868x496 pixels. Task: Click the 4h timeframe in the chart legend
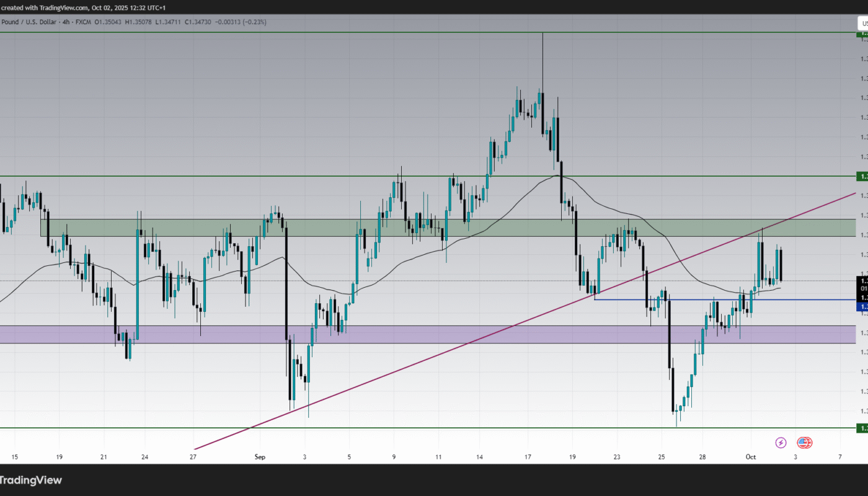coord(67,22)
